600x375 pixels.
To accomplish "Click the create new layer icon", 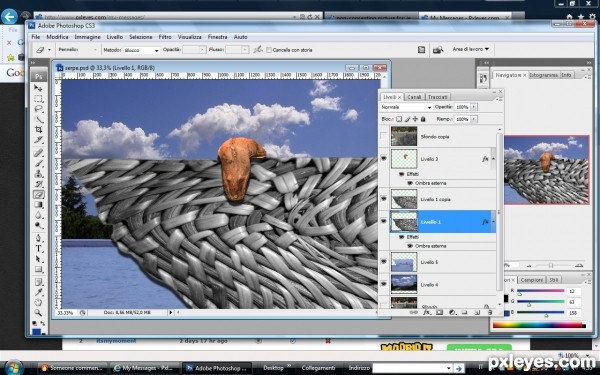I will click(x=477, y=312).
